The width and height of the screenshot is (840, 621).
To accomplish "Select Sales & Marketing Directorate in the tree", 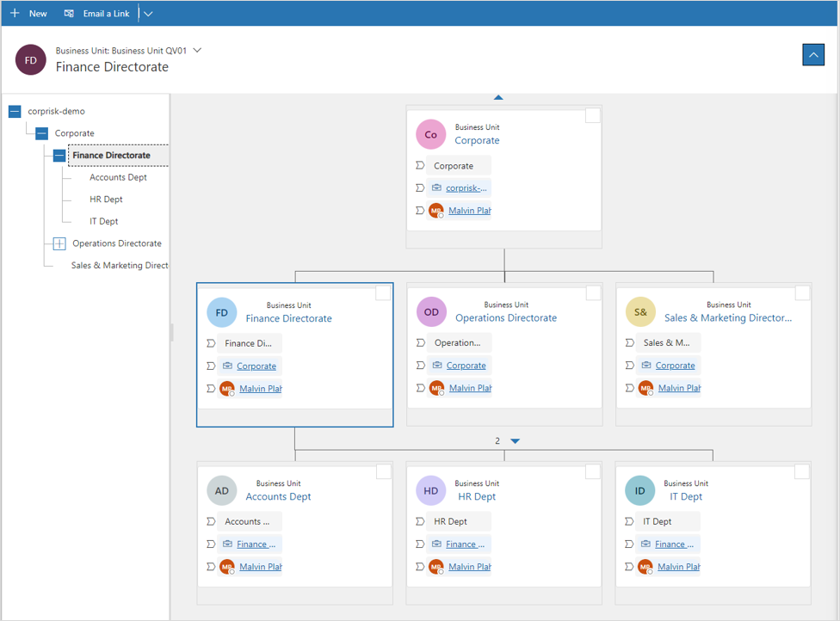I will tap(120, 266).
